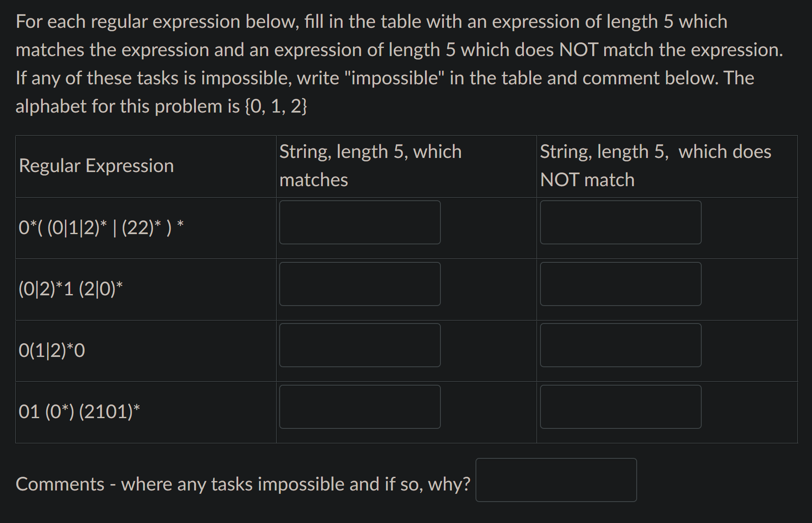Click the NOT match field for 01 (0*) (2101)*
Image resolution: width=812 pixels, height=523 pixels.
tap(620, 406)
